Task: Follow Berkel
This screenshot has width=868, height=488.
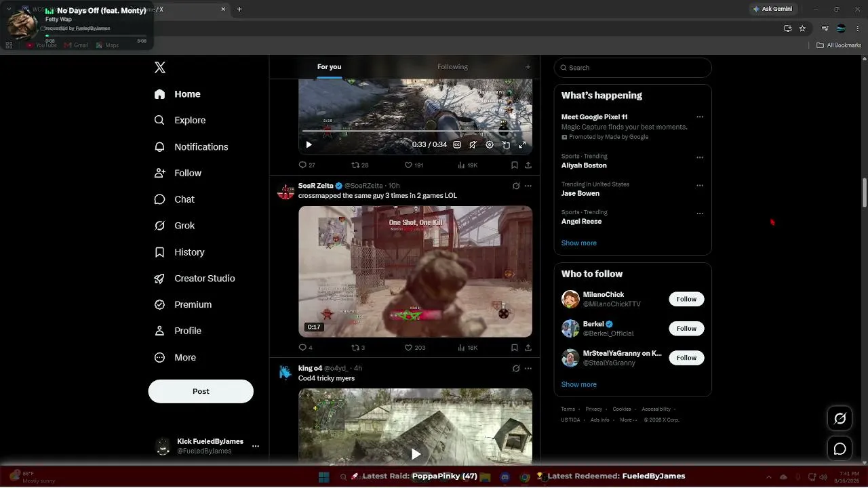Action: [686, 328]
